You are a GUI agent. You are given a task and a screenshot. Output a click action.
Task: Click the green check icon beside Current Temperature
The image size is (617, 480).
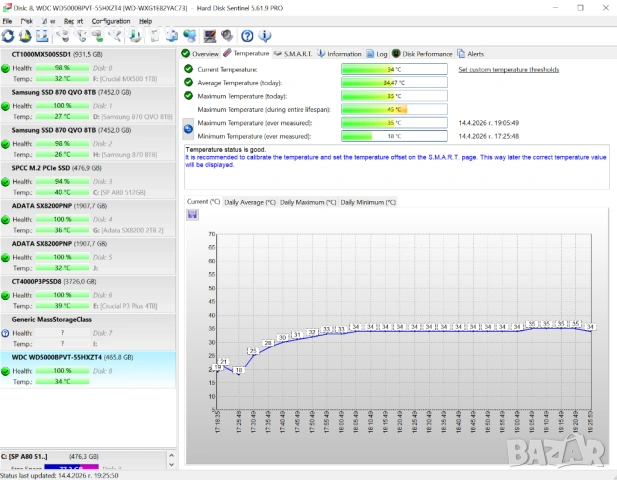188,69
